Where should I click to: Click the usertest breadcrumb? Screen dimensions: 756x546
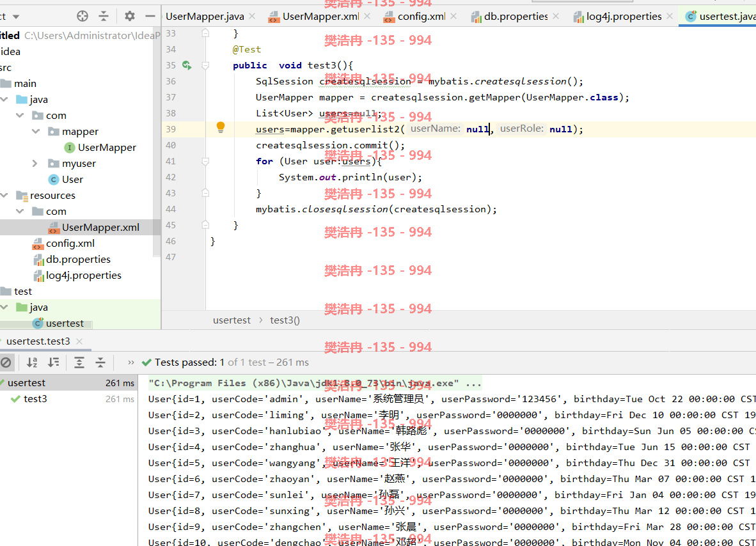point(232,320)
